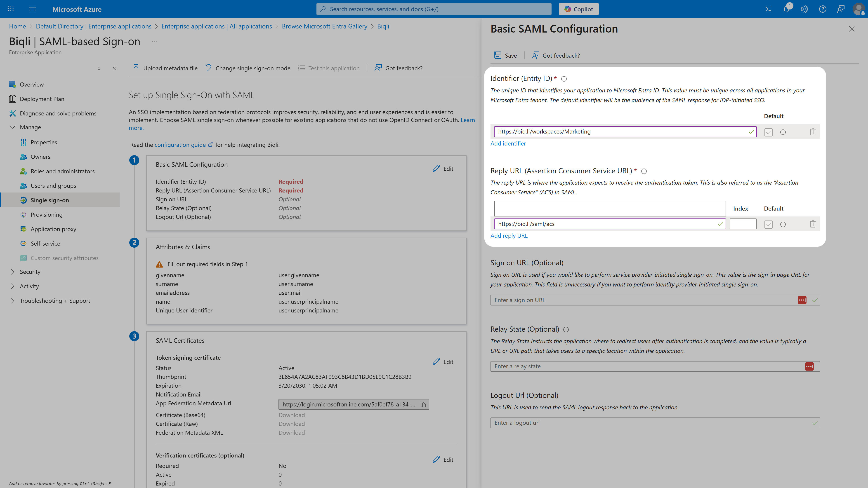Image resolution: width=868 pixels, height=488 pixels.
Task: Click Change single sign-on mode
Action: click(248, 68)
